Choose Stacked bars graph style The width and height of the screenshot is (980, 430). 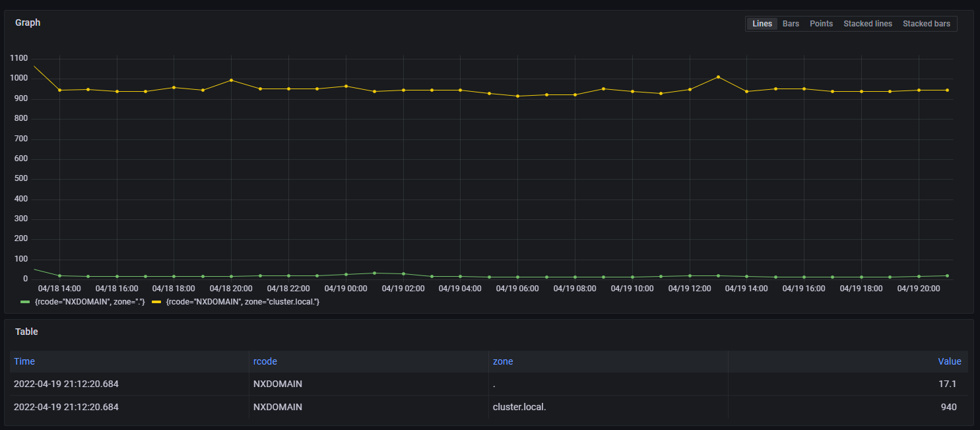point(927,24)
